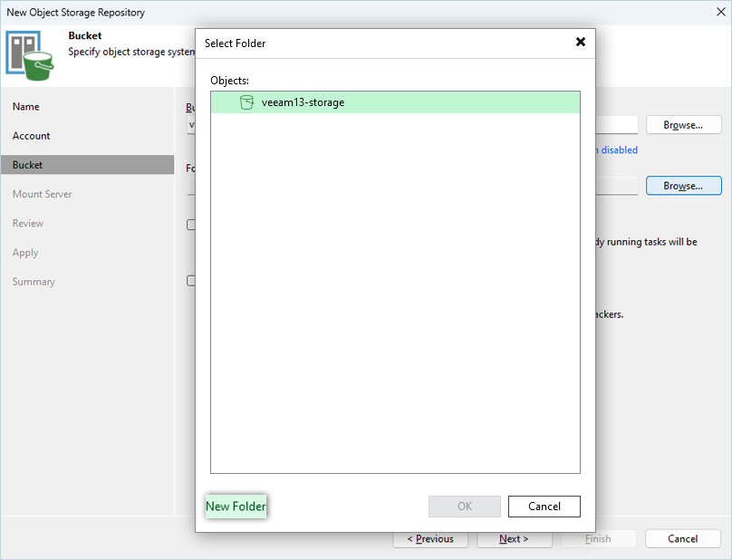Image resolution: width=732 pixels, height=560 pixels.
Task: Go back with the Previous button
Action: pyautogui.click(x=430, y=539)
